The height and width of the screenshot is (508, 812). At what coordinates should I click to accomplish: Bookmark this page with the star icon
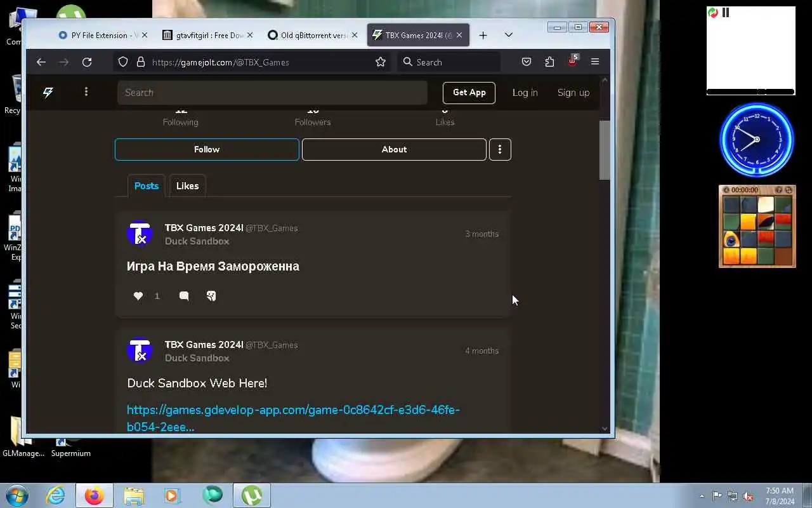[x=381, y=62]
